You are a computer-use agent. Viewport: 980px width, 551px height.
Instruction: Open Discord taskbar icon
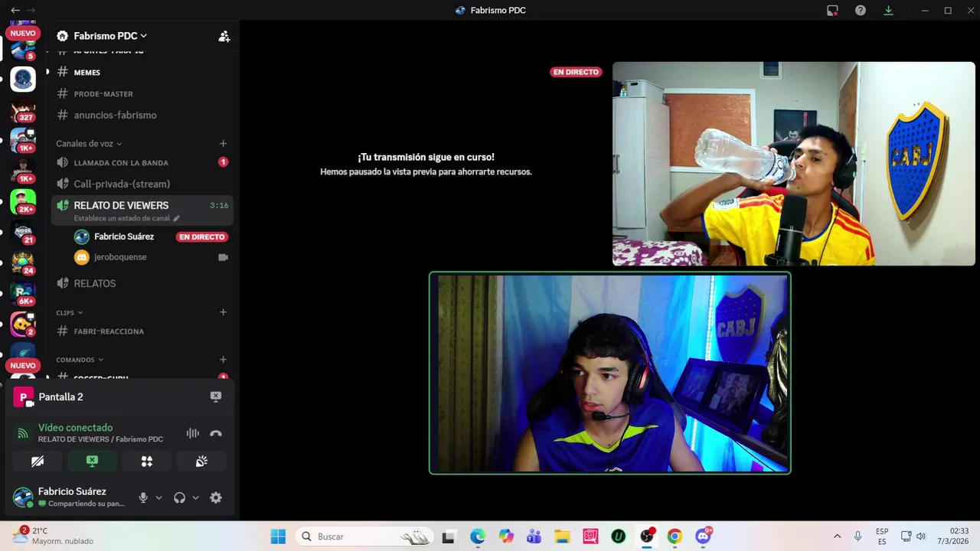[x=704, y=536]
